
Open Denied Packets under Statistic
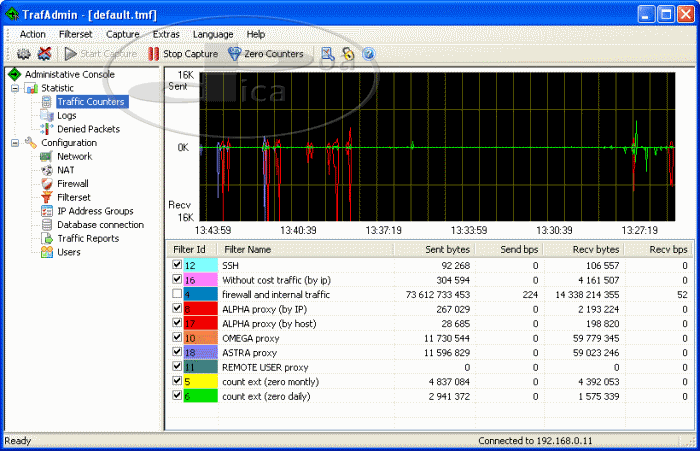point(88,129)
